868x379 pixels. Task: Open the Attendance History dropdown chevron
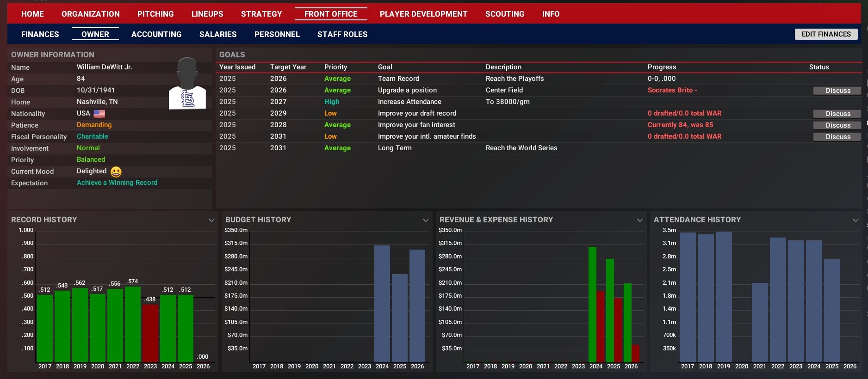pyautogui.click(x=856, y=220)
